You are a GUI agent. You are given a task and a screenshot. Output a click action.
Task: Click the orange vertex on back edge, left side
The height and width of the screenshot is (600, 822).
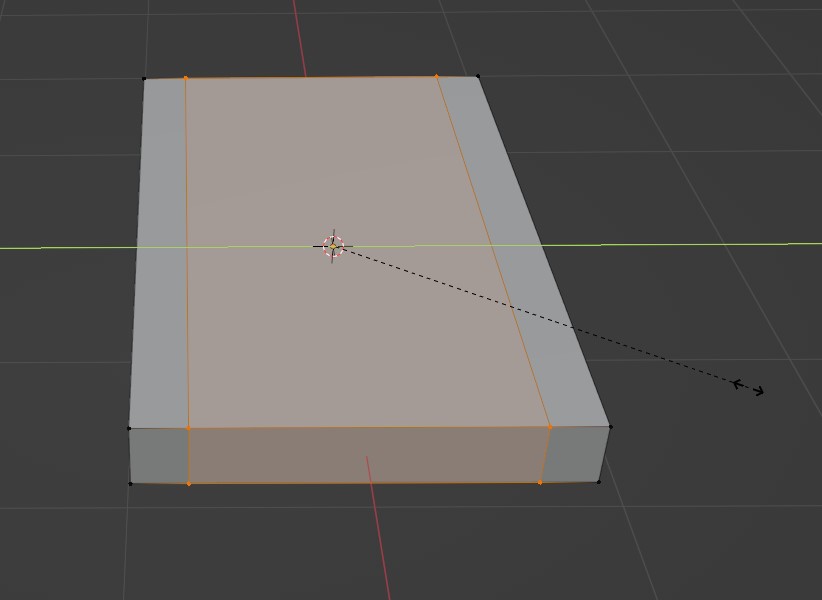[186, 77]
